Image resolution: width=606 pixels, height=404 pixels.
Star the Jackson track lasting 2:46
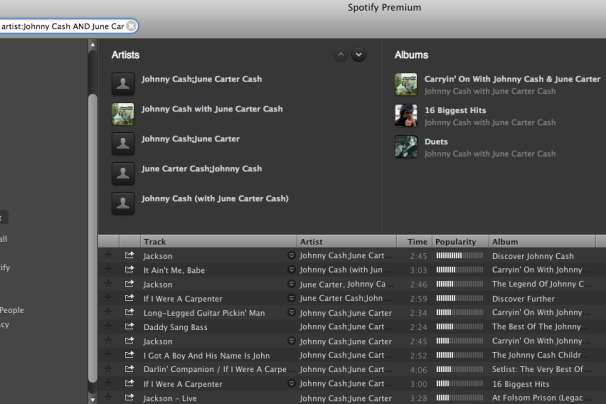[109, 284]
